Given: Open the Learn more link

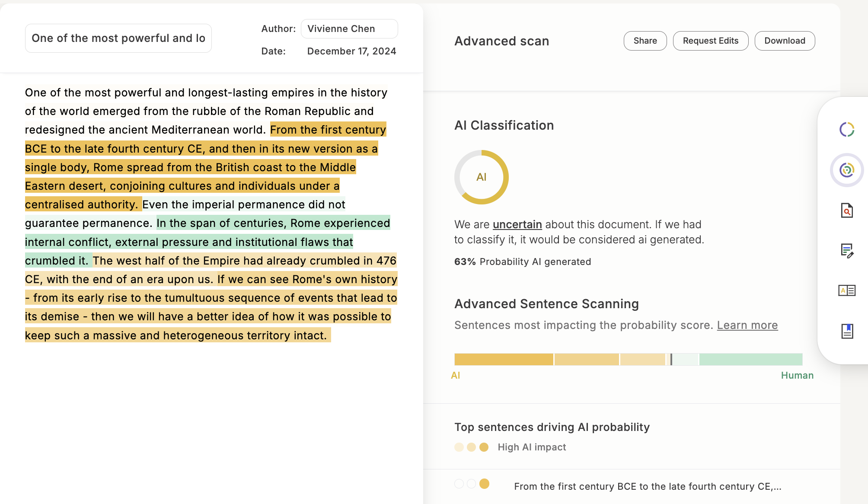Looking at the screenshot, I should (x=747, y=325).
